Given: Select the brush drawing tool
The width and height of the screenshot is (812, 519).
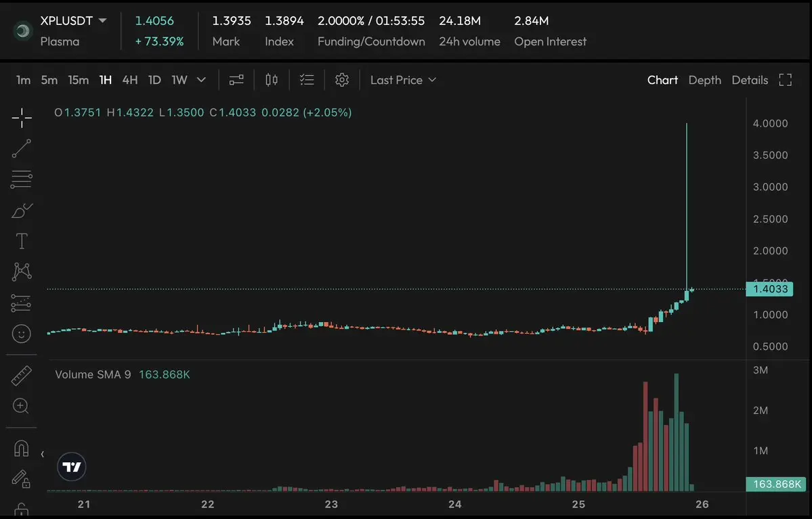Looking at the screenshot, I should pos(22,210).
